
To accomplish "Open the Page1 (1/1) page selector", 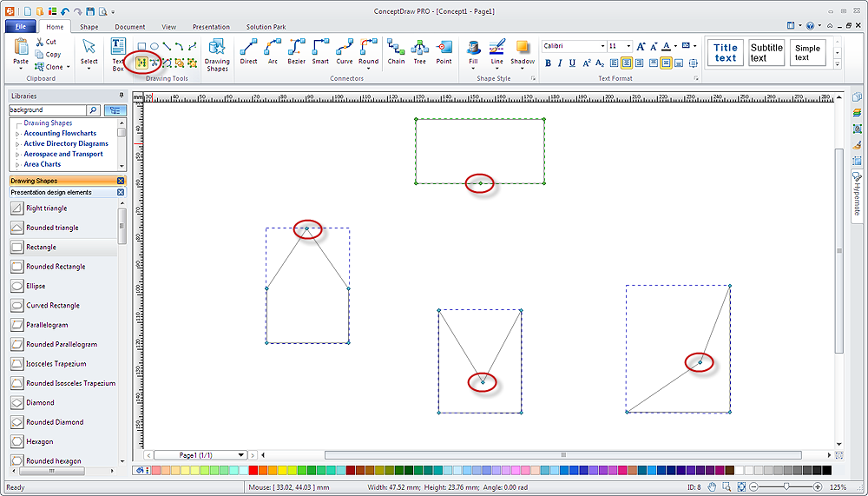I will point(201,455).
